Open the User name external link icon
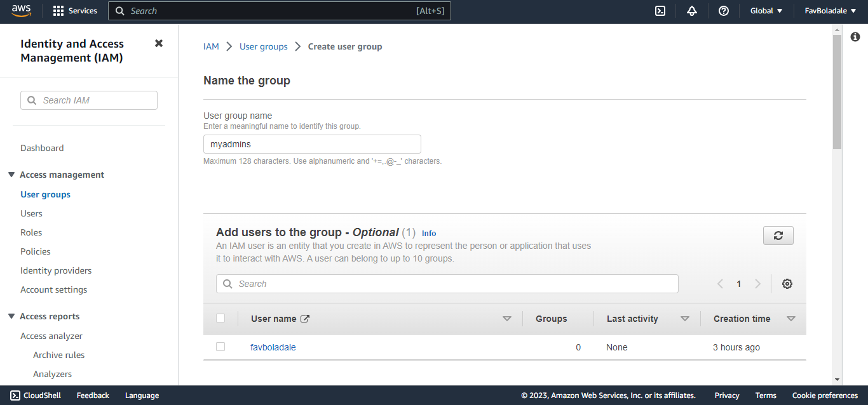868x405 pixels. coord(305,319)
